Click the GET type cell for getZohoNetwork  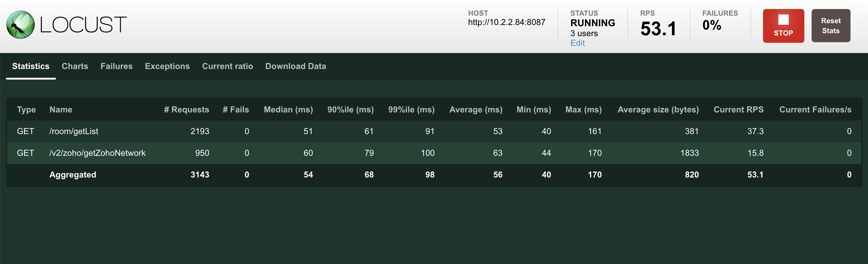tap(26, 153)
